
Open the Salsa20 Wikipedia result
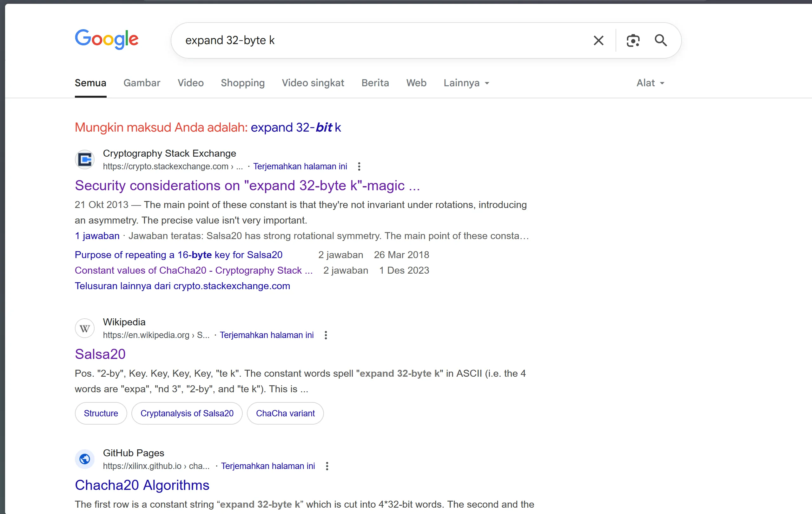tap(100, 354)
